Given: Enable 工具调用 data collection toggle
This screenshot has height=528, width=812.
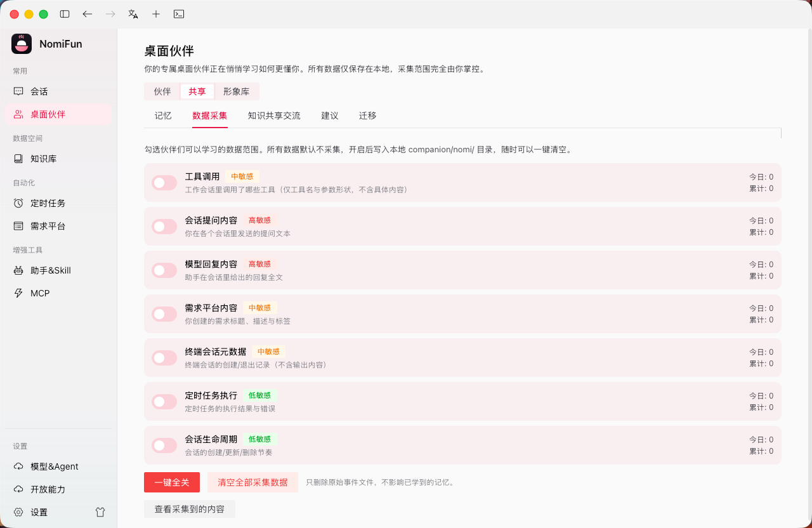Looking at the screenshot, I should [x=164, y=183].
